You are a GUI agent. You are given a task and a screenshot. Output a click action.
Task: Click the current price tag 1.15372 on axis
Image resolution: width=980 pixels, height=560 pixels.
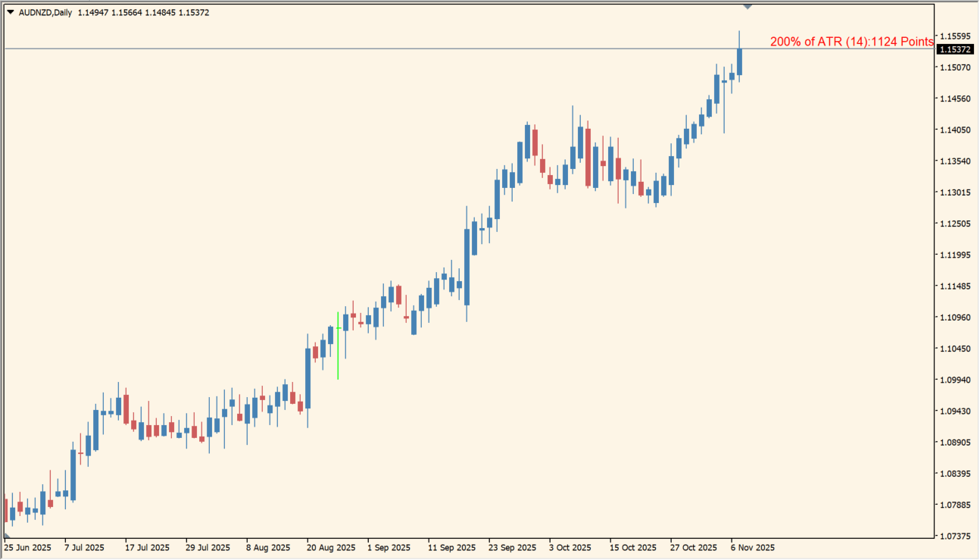pos(955,49)
